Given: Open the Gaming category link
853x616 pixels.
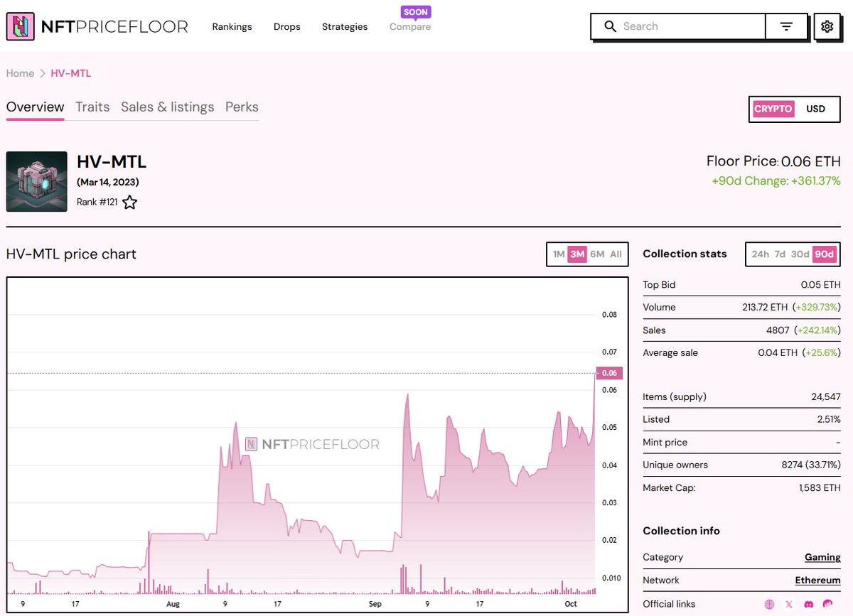Looking at the screenshot, I should tap(822, 557).
